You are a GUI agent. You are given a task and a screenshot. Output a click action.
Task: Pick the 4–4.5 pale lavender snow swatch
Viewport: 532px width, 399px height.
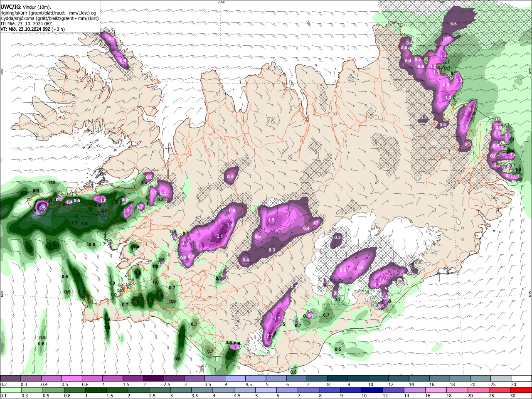click(x=234, y=379)
